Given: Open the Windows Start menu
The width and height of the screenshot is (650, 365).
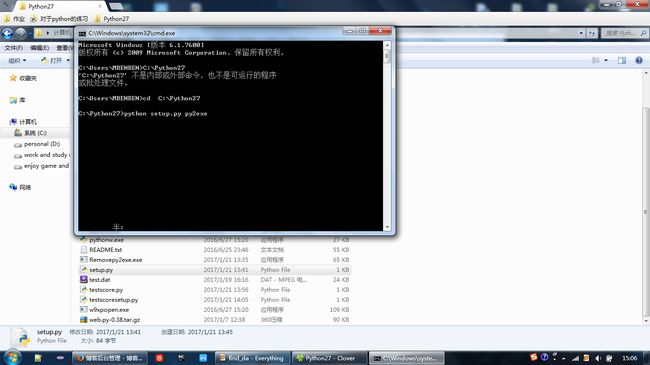Looking at the screenshot, I should coord(12,358).
